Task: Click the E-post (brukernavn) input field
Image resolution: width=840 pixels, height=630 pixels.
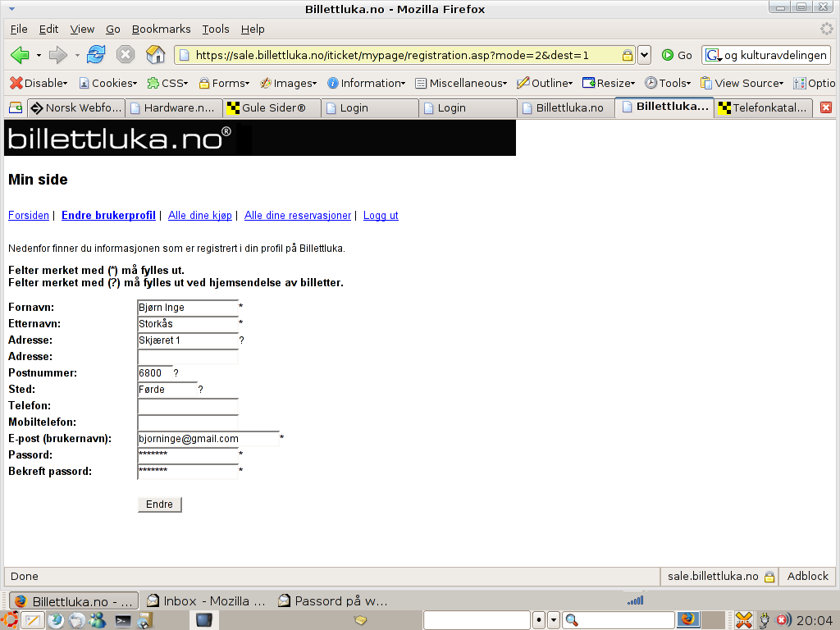Action: (208, 439)
